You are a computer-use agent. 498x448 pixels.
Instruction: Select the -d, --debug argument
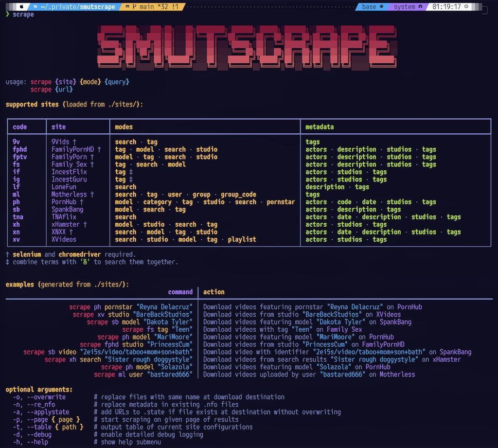point(32,435)
